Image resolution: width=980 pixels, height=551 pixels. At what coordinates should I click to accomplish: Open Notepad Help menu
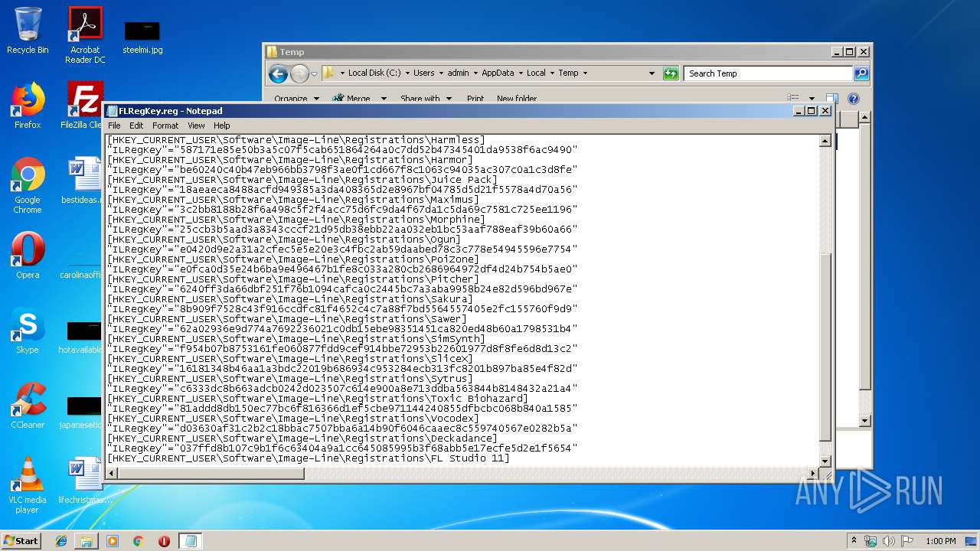[222, 126]
